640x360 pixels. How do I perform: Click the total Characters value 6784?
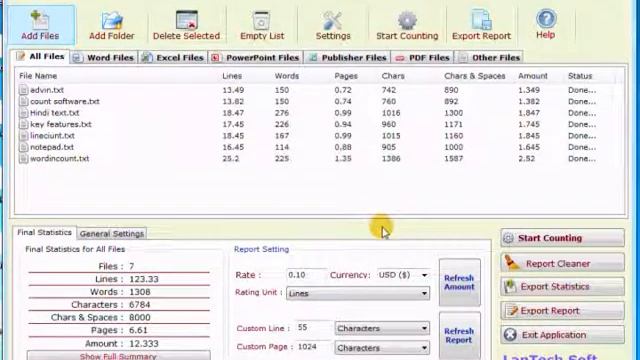pyautogui.click(x=140, y=304)
